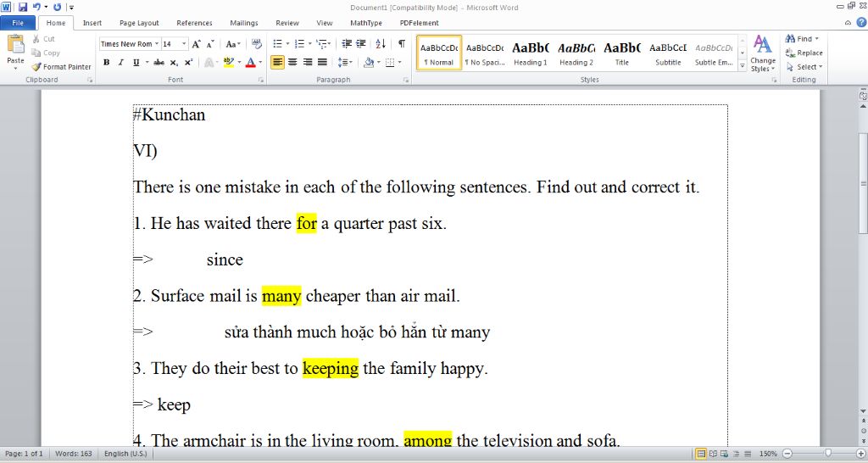The width and height of the screenshot is (868, 463).
Task: Apply red font color
Action: [x=250, y=63]
